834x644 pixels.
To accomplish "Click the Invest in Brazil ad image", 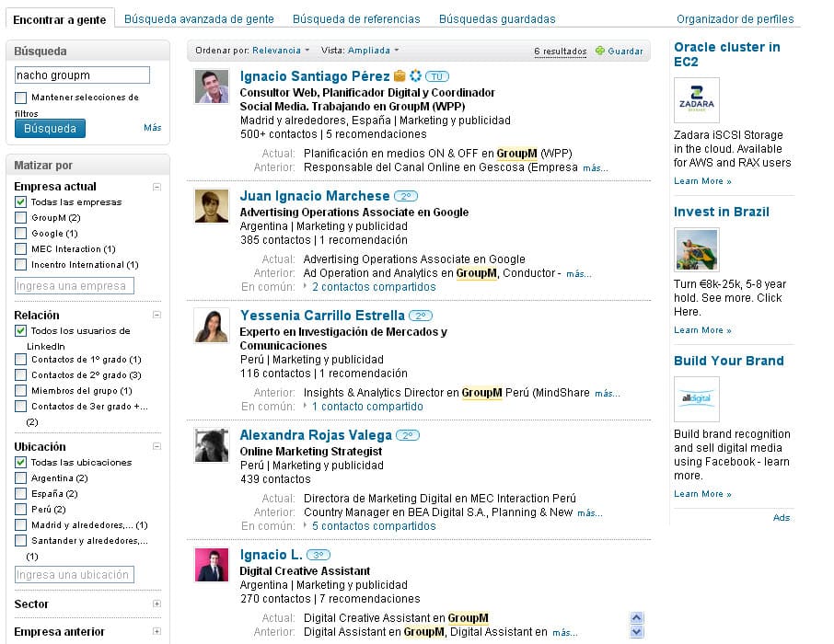I will click(696, 250).
